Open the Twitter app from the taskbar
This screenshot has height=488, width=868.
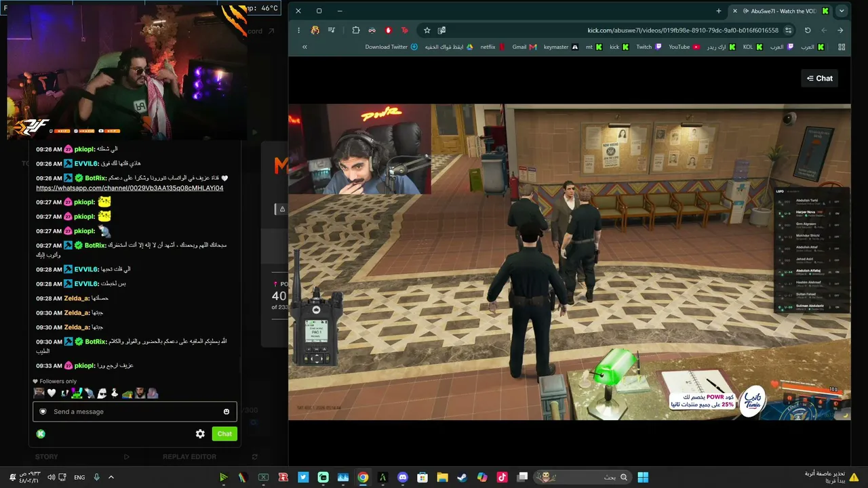point(303,477)
